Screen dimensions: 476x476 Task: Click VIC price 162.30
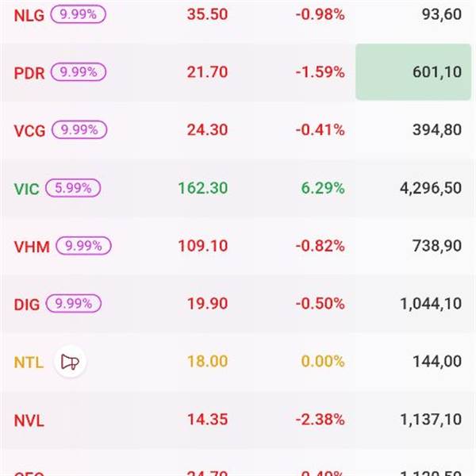(x=202, y=188)
